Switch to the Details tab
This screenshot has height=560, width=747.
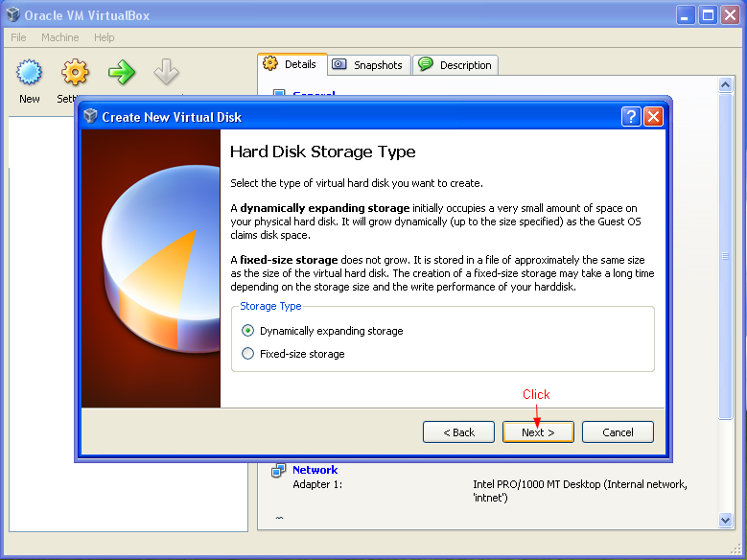click(292, 64)
